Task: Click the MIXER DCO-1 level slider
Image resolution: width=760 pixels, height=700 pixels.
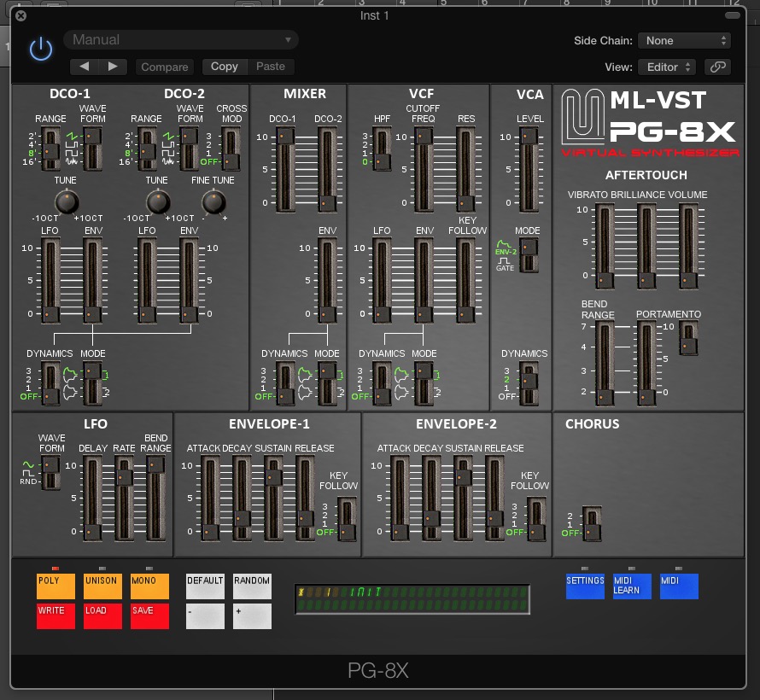Action: [285, 170]
